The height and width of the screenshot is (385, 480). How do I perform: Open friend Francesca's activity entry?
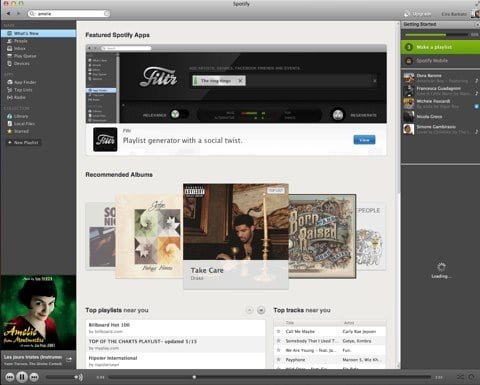[440, 91]
